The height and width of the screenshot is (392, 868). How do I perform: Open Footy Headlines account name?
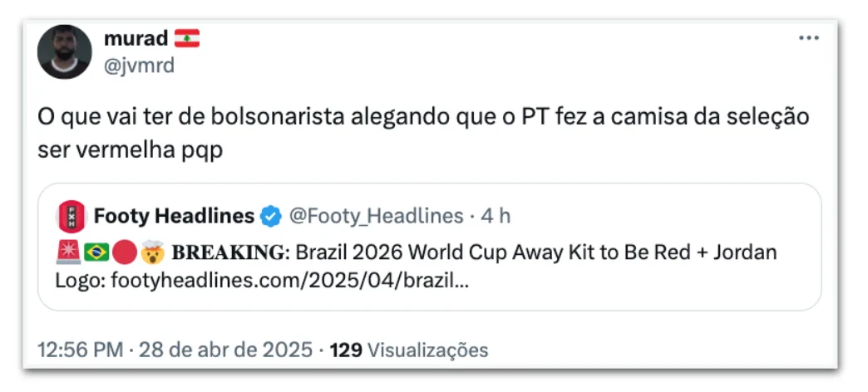point(174,217)
